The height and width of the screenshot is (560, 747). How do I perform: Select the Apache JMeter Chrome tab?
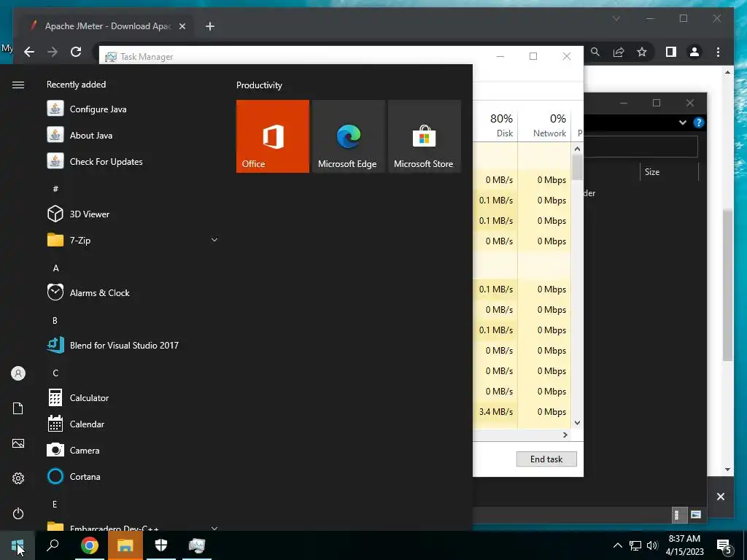tap(104, 26)
